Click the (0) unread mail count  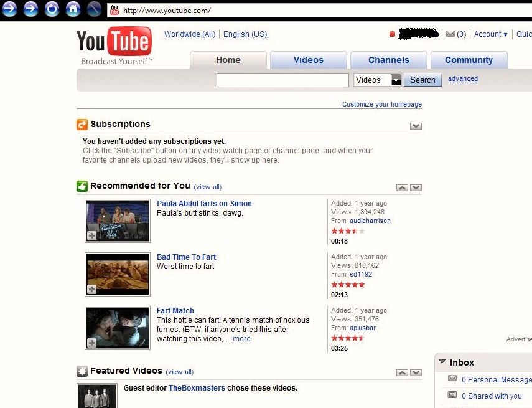pyautogui.click(x=461, y=34)
